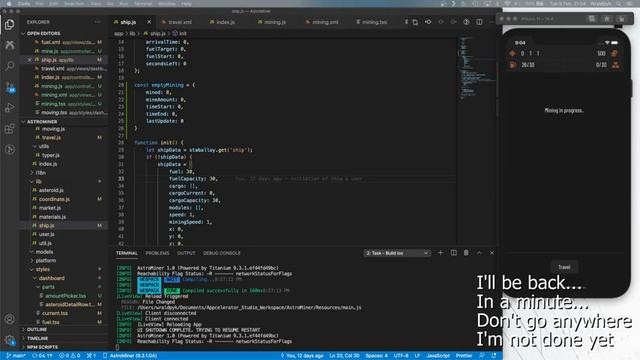Select the Terminal panel tab
Image resolution: width=640 pixels, height=360 pixels.
(127, 253)
